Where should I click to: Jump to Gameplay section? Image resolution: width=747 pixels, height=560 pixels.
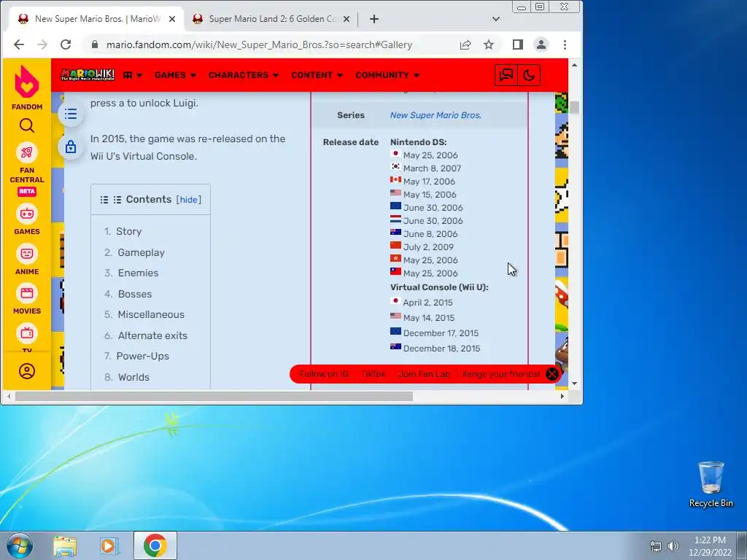coord(141,252)
